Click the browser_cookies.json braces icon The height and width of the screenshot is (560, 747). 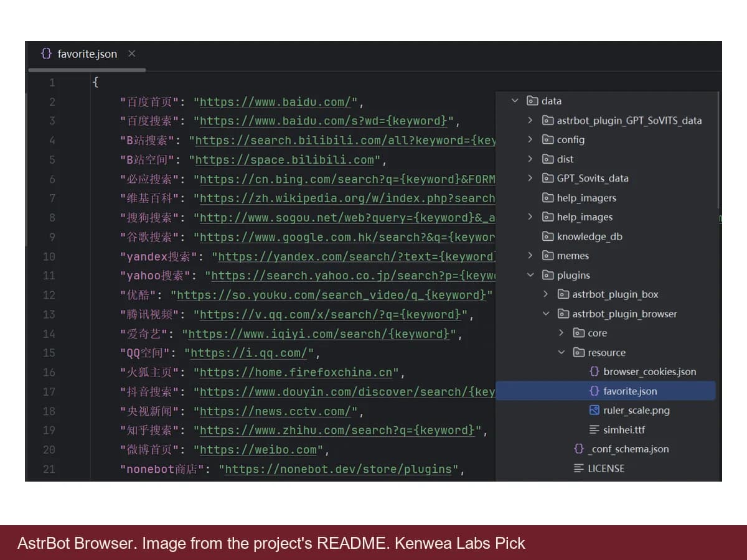pyautogui.click(x=594, y=371)
